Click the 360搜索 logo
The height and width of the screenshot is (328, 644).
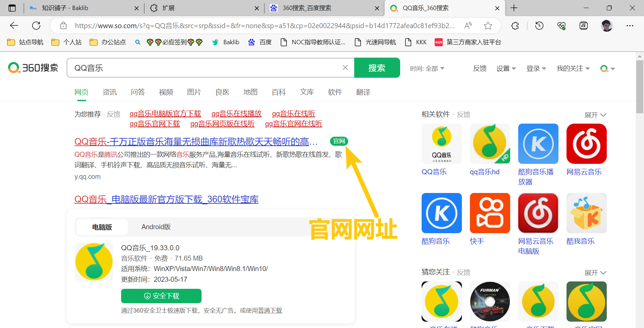point(33,68)
